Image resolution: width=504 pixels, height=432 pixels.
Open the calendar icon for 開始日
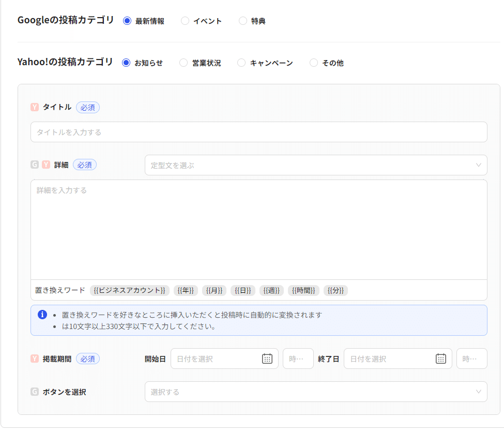click(x=267, y=359)
